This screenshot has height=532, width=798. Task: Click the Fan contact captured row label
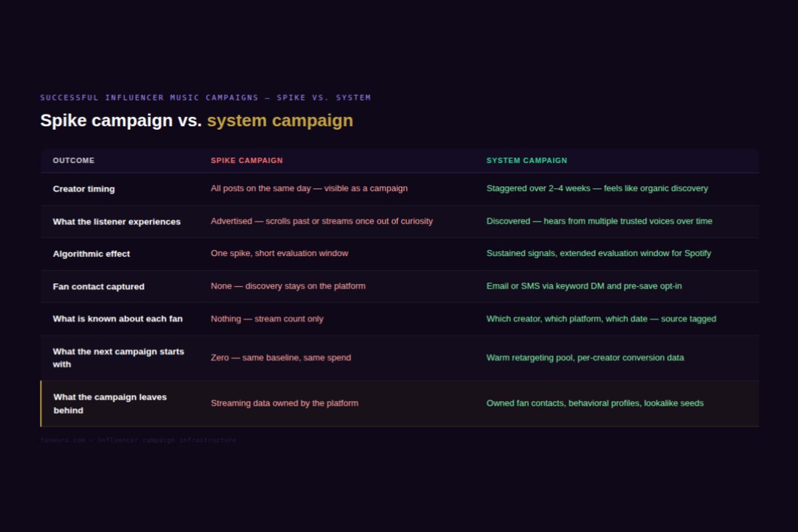click(x=98, y=287)
